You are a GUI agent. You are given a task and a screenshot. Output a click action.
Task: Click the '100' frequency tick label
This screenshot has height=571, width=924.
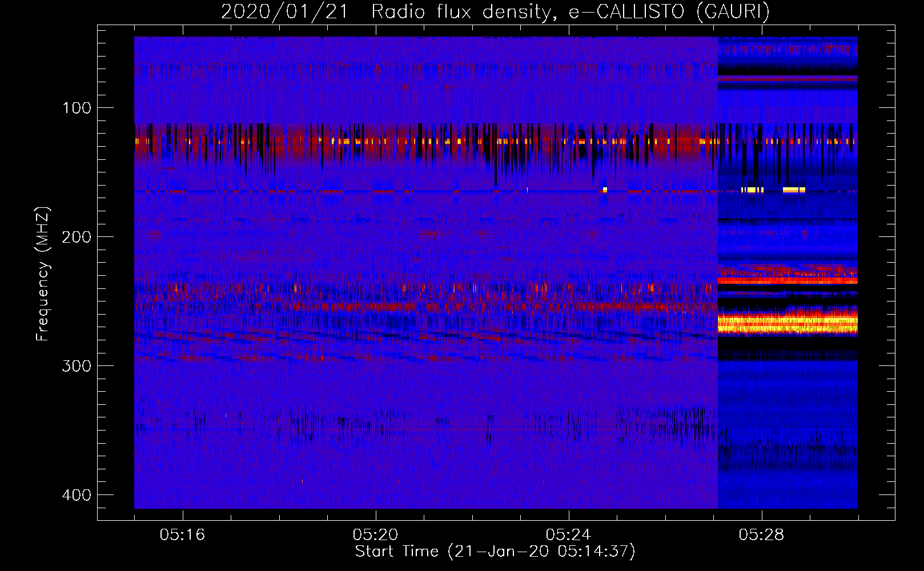(77, 108)
